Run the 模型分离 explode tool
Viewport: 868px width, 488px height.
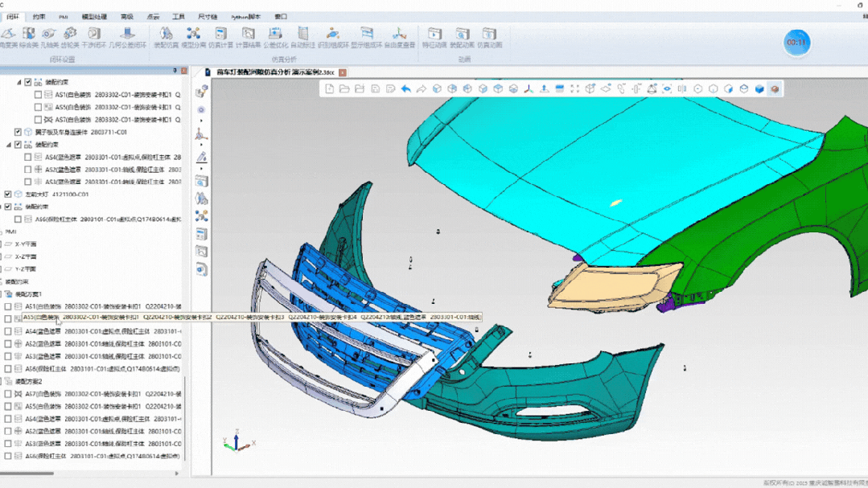(x=193, y=37)
